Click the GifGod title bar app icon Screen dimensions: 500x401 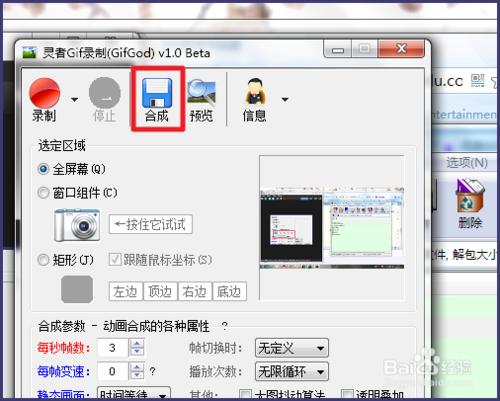pos(29,53)
